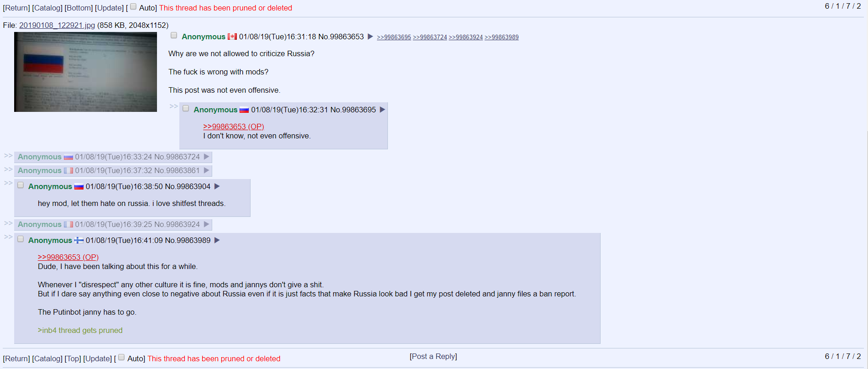Open post menu arrow for No.99863904
Viewport: 868px width, 369px height.
click(217, 186)
